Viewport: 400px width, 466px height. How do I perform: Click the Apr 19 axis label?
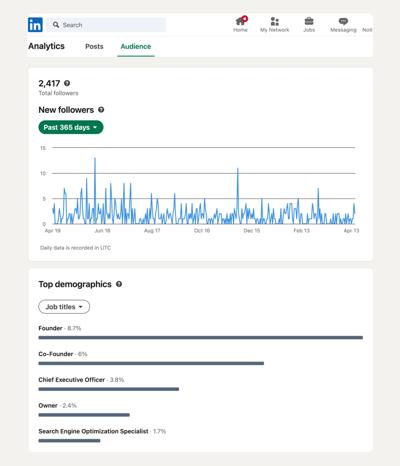click(53, 231)
